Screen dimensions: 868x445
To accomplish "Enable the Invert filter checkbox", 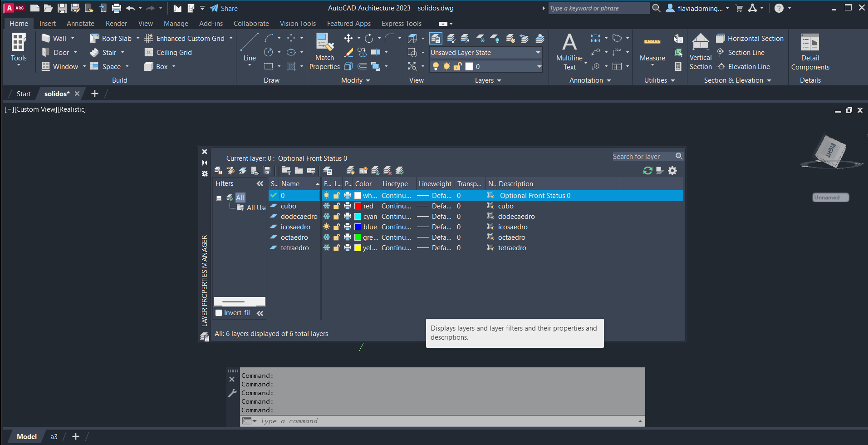I will point(219,313).
